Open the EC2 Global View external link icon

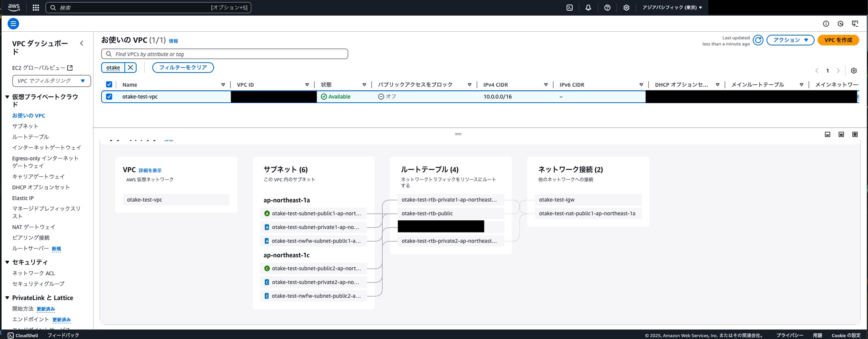point(70,68)
